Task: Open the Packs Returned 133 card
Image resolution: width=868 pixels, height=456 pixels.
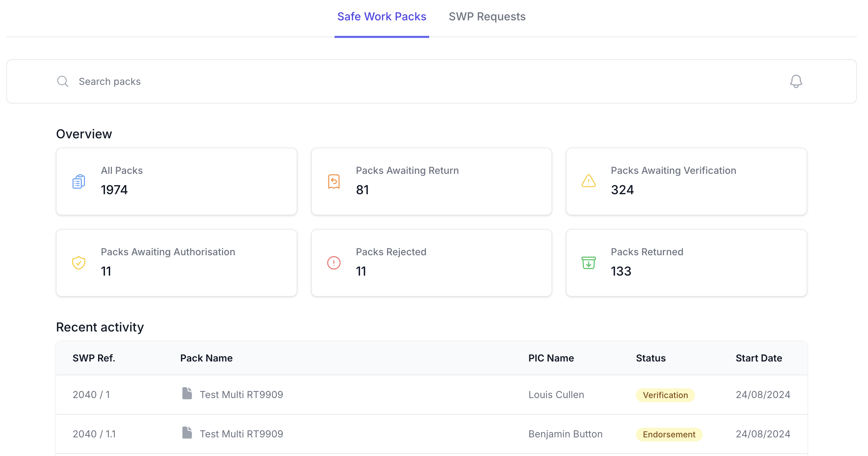Action: click(x=686, y=263)
